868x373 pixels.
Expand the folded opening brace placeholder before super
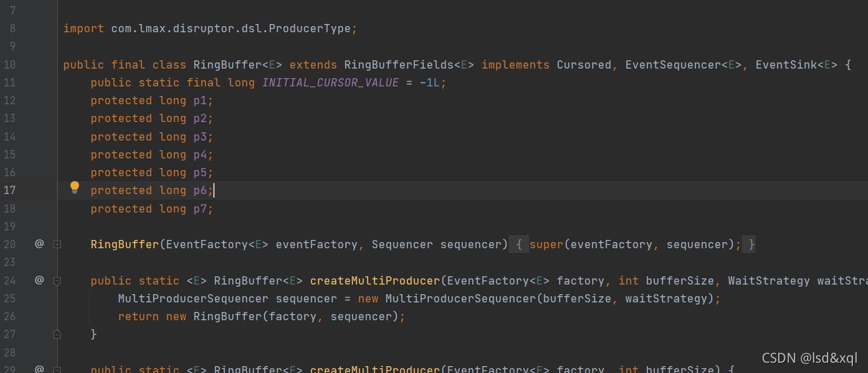coord(519,244)
